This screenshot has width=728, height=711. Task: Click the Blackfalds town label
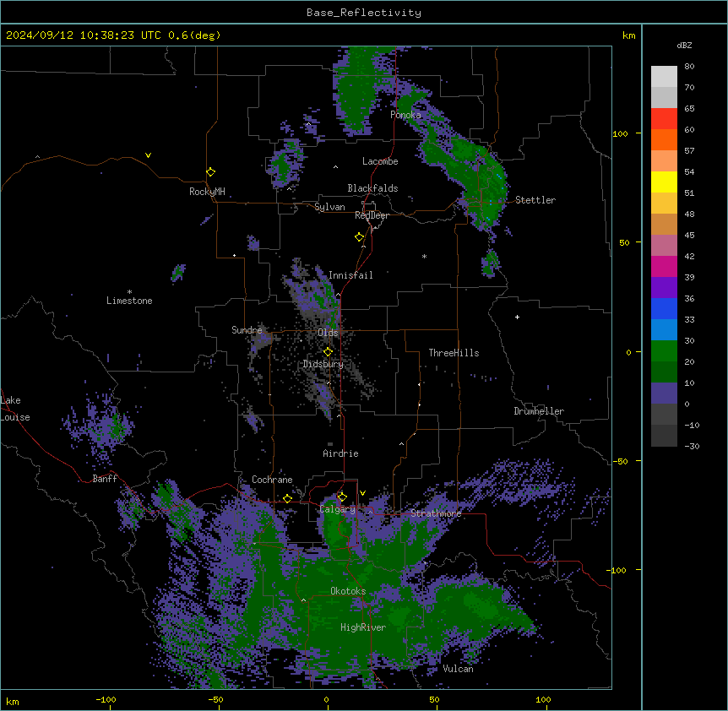pos(372,188)
